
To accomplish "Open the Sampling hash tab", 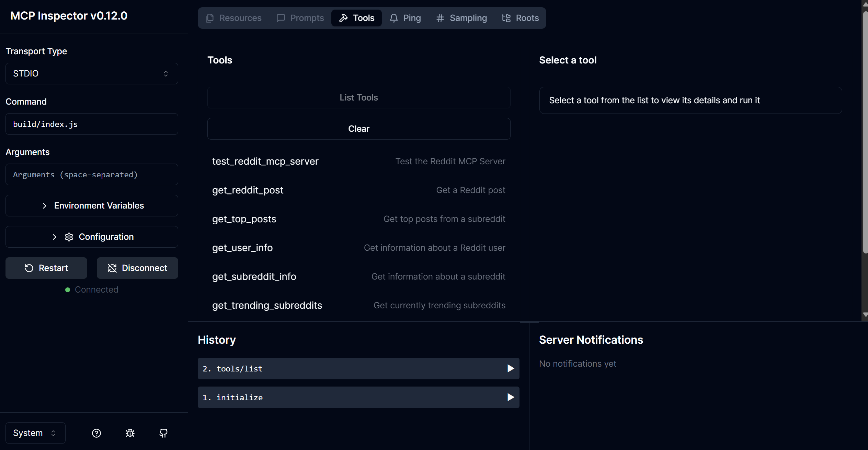I will (461, 18).
